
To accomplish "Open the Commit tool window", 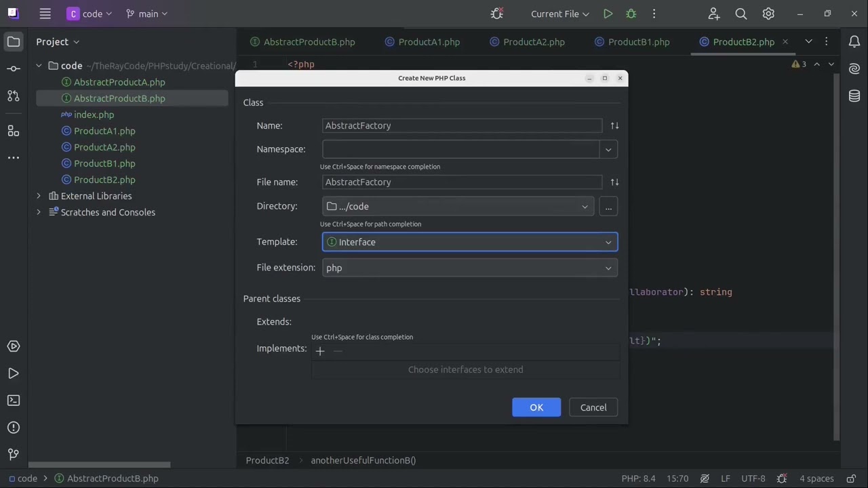I will pos(14,68).
